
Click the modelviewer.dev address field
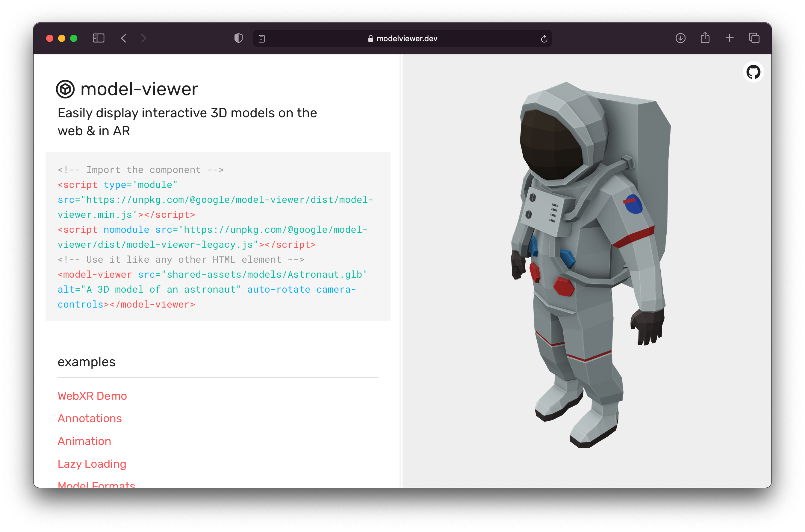[x=402, y=39]
